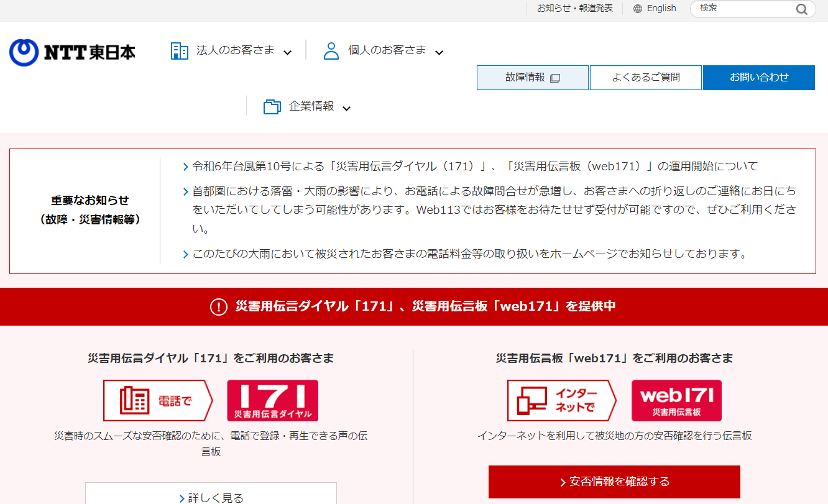Viewport: 828px width, 504px height.
Task: Click the folder icon for 企業情報
Action: [272, 106]
